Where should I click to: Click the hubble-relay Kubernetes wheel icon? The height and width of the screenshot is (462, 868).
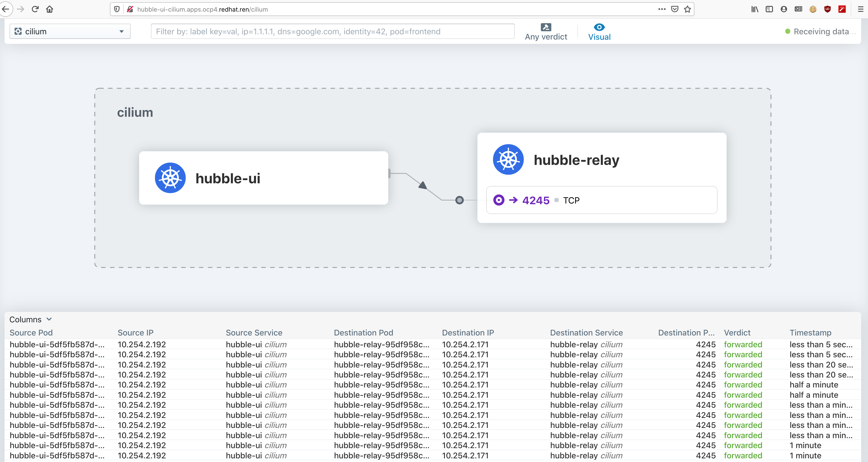coord(508,159)
